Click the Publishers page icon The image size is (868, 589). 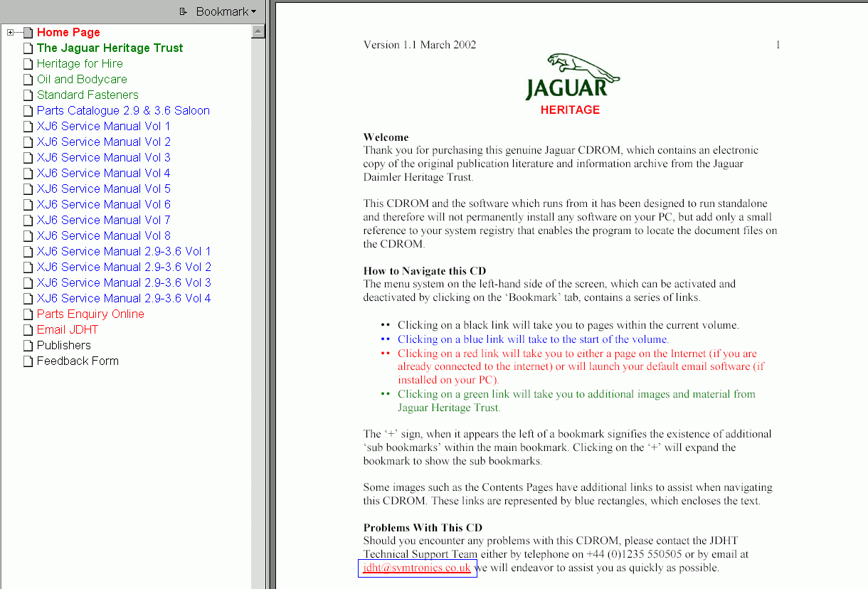pyautogui.click(x=28, y=345)
